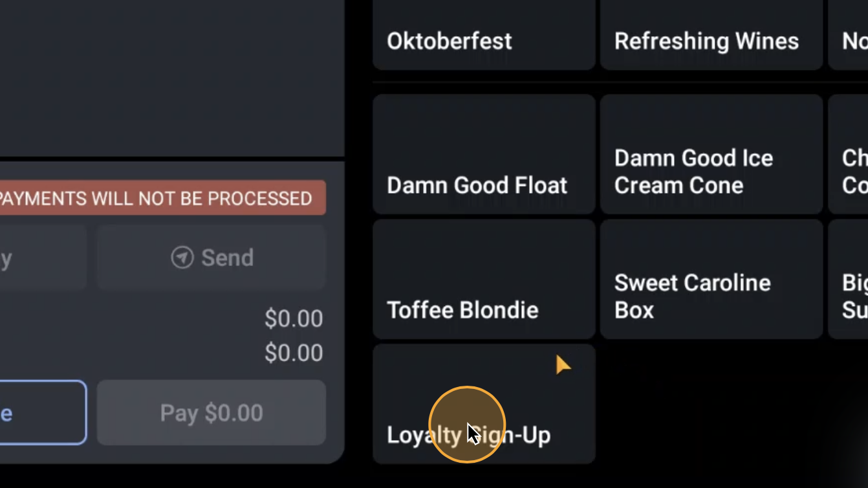Viewport: 868px width, 488px height.
Task: Open the Refreshing Wines category
Action: click(x=710, y=35)
